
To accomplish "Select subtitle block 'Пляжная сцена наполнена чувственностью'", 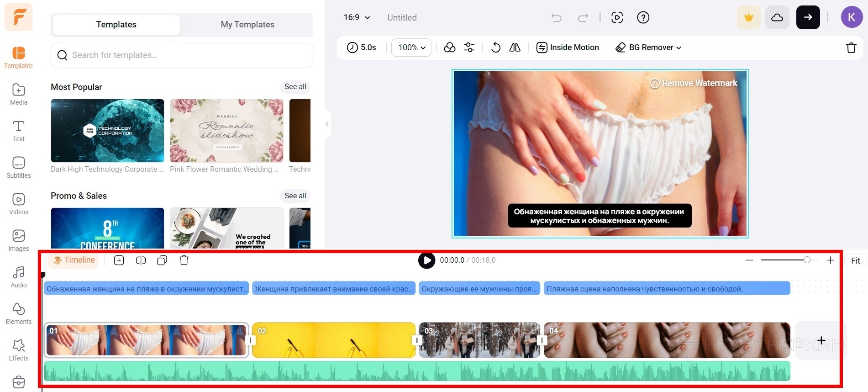I will point(667,289).
